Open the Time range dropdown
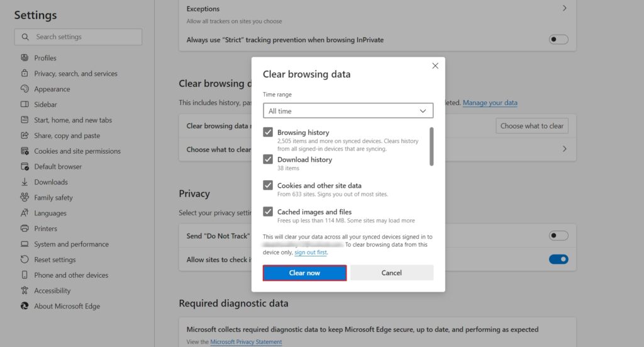Screen dimensions: 644x347 pyautogui.click(x=348, y=111)
